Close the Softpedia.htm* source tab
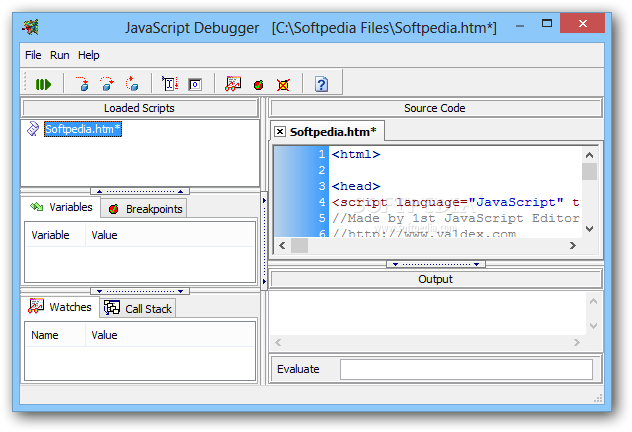 [280, 131]
